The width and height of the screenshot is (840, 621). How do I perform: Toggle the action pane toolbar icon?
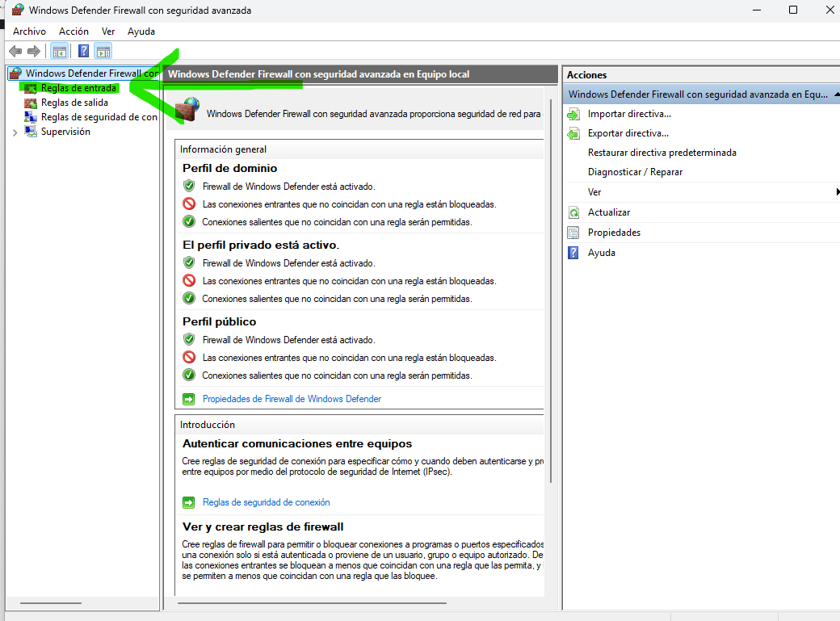pos(103,52)
